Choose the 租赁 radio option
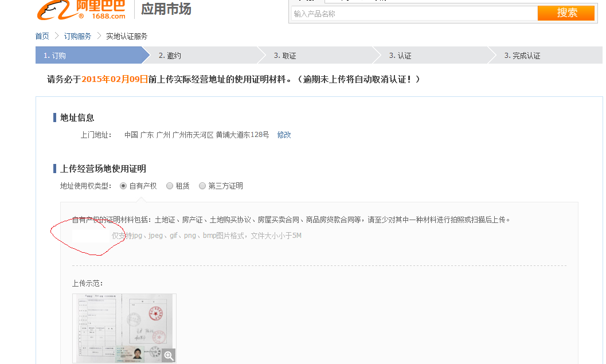The image size is (606, 364). pos(170,186)
